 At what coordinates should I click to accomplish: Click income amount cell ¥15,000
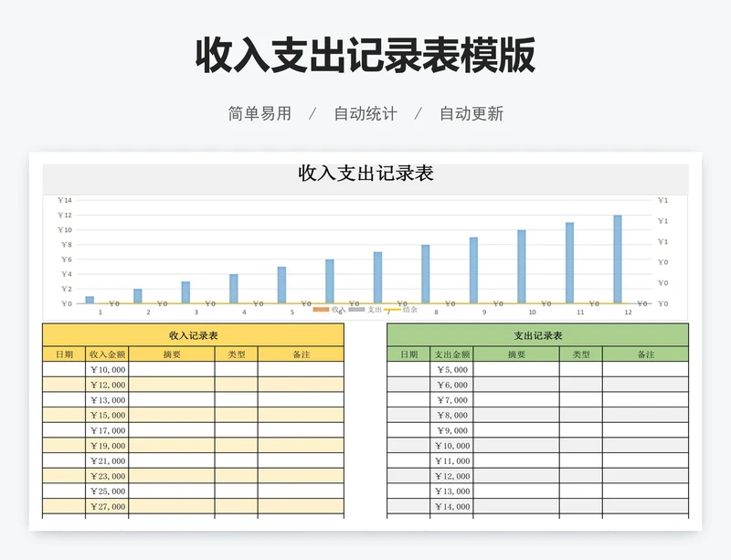(107, 415)
